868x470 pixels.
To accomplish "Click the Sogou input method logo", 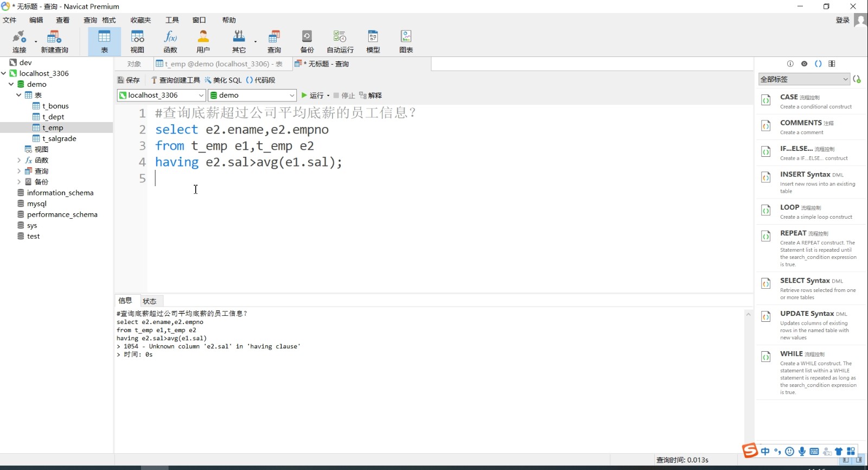I will click(750, 450).
